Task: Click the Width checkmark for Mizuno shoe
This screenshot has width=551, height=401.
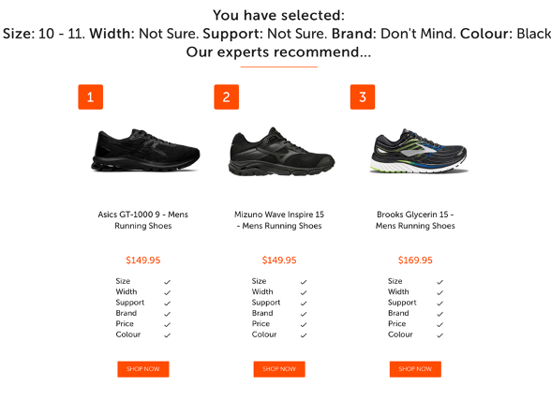Action: [304, 292]
